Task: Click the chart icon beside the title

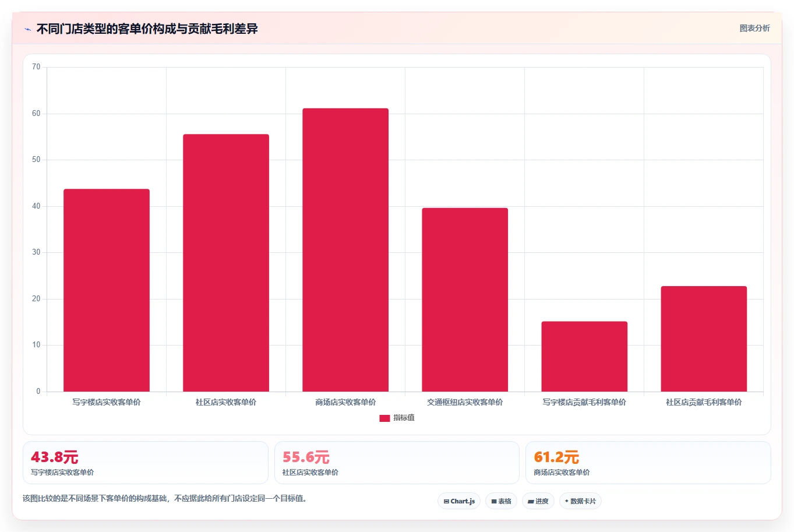Action: click(x=27, y=29)
